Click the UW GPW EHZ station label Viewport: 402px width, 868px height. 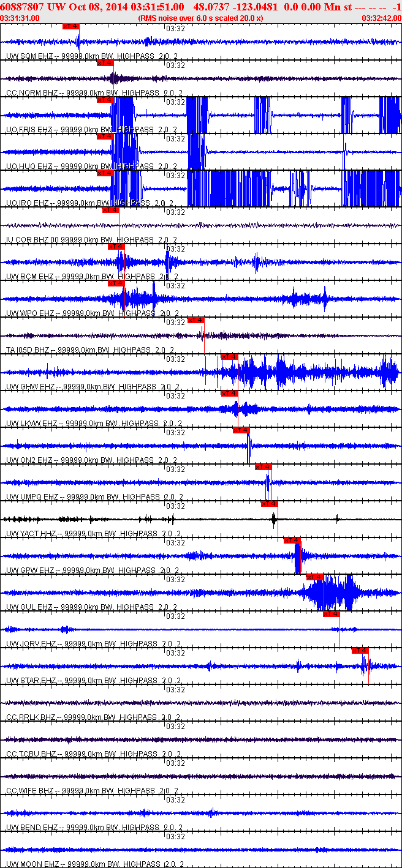pos(30,570)
